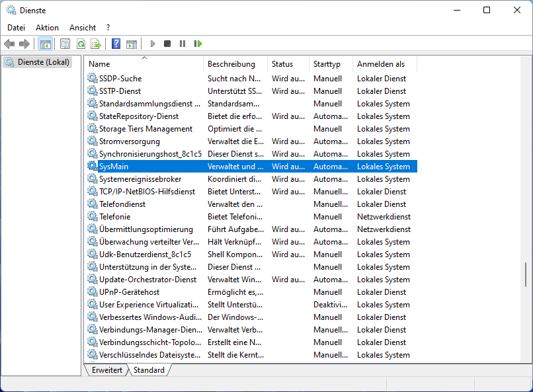Sort by the Anmelden als column header
The image size is (533, 392).
pos(385,64)
